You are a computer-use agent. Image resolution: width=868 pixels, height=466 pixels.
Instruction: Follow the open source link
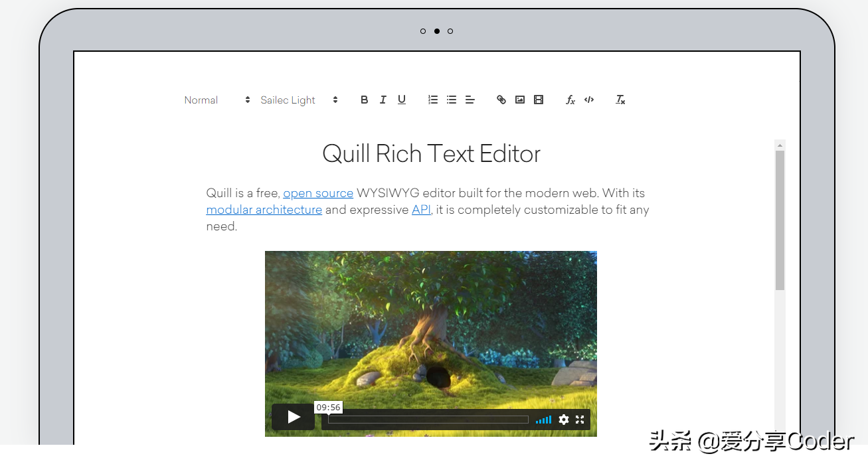tap(318, 193)
